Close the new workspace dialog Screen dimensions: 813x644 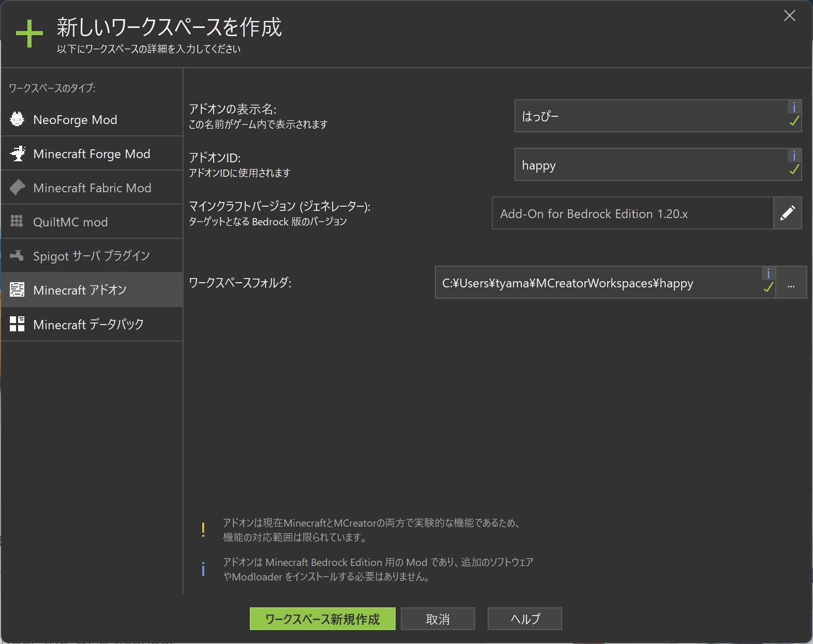point(790,16)
